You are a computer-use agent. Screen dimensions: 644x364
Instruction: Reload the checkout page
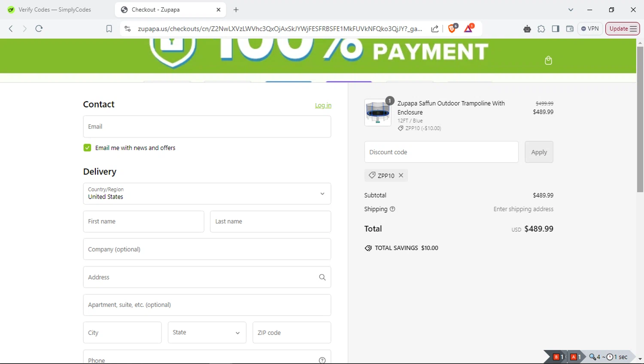point(39,29)
